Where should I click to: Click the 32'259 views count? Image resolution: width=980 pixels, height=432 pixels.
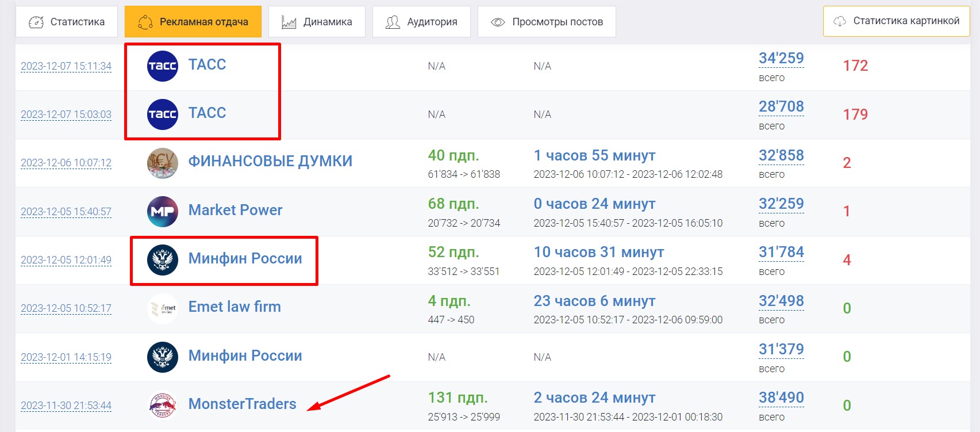tap(781, 204)
